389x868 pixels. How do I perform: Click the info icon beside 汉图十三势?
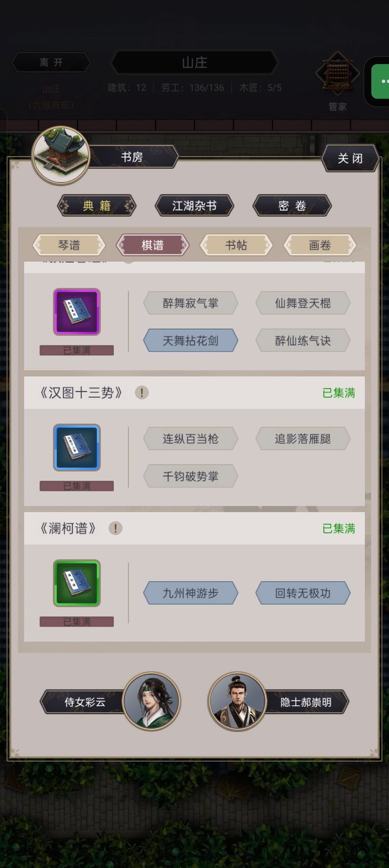point(142,393)
